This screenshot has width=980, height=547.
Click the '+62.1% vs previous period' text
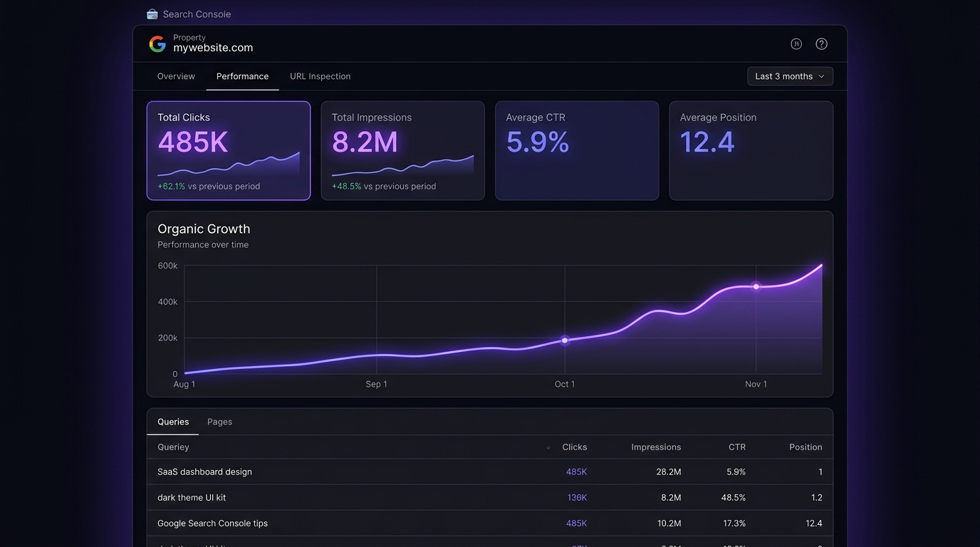pyautogui.click(x=209, y=187)
